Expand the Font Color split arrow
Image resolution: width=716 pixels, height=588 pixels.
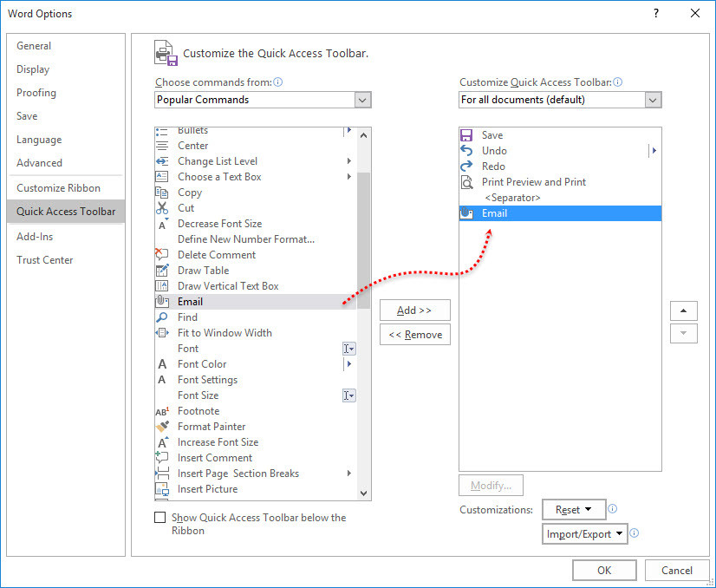[x=348, y=364]
